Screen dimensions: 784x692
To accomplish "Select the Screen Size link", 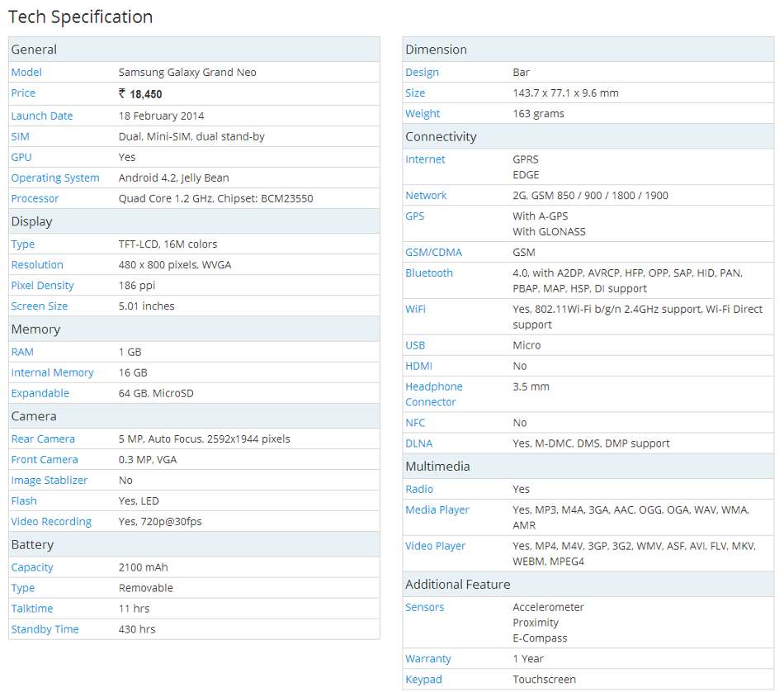I will [40, 306].
